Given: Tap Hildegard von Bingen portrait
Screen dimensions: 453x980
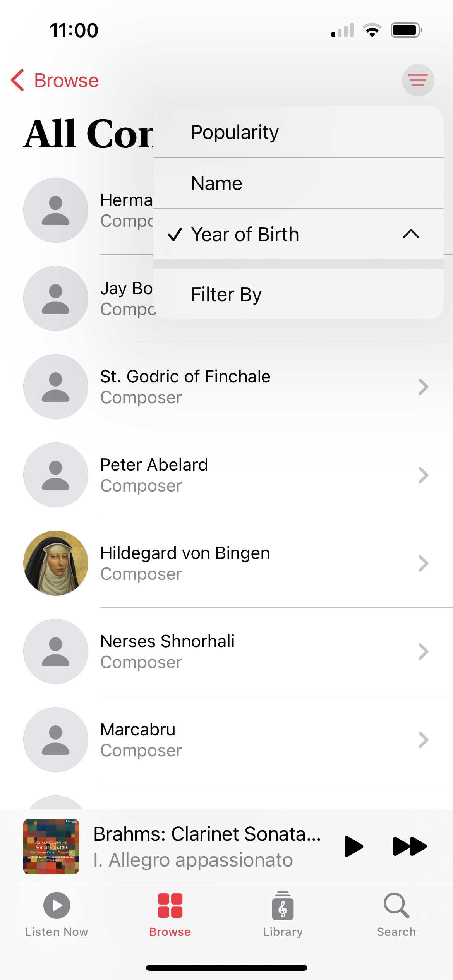Looking at the screenshot, I should (56, 563).
